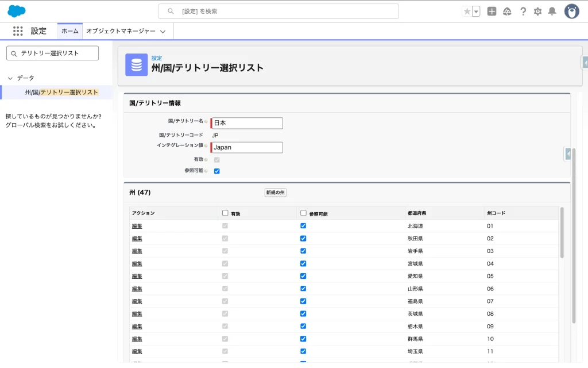Open the Help question mark icon
The height and width of the screenshot is (368, 588).
(523, 11)
